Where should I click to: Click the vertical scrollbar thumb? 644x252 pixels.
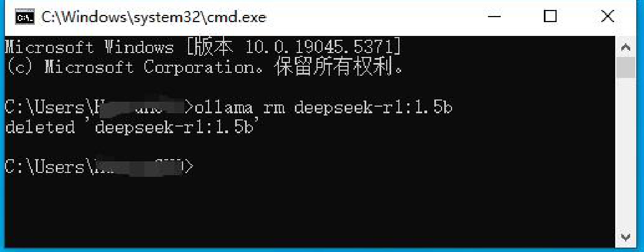point(626,67)
